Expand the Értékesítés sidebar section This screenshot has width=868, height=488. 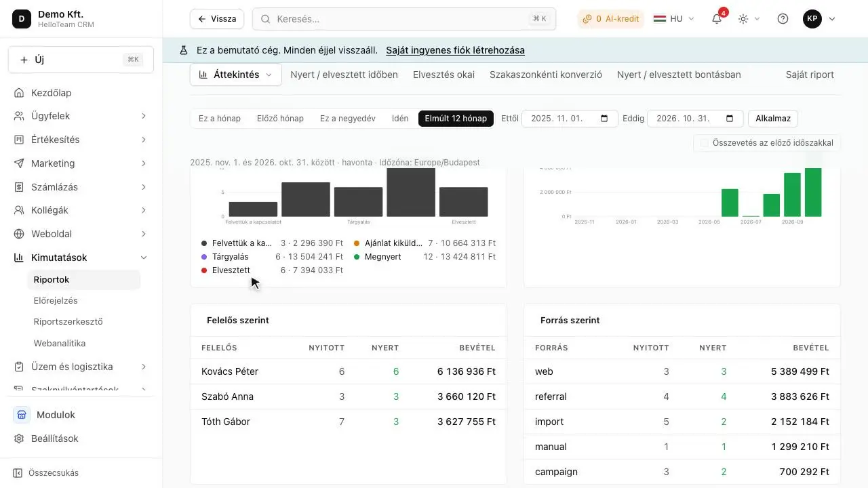click(x=144, y=140)
